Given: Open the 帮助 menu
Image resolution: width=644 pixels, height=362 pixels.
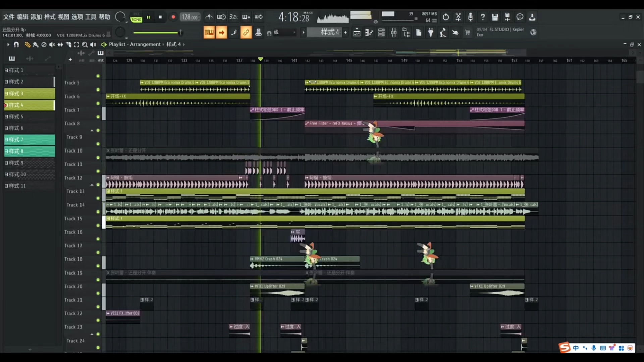Looking at the screenshot, I should [x=104, y=17].
